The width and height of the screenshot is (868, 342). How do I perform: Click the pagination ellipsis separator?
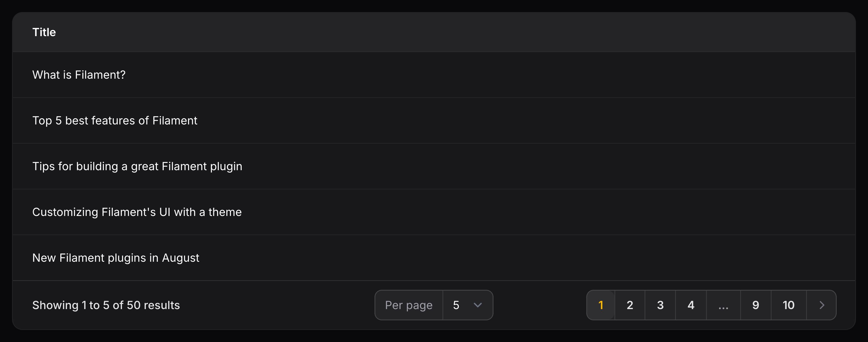point(723,305)
